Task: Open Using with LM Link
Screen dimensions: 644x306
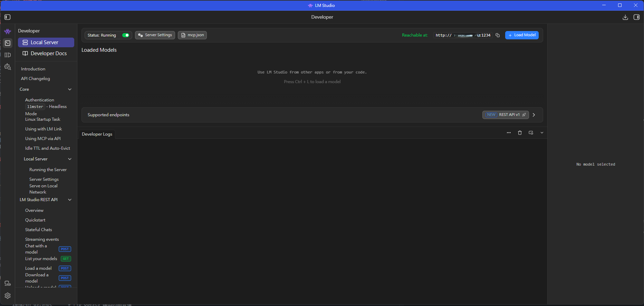Action: tap(44, 129)
